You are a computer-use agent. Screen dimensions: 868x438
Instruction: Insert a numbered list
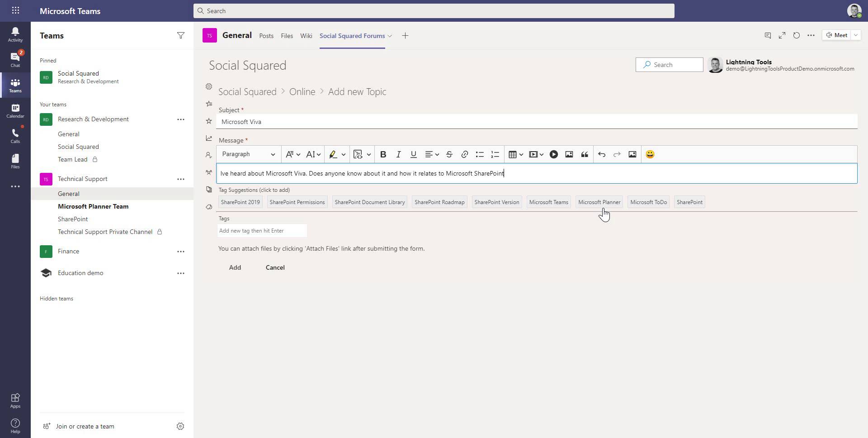click(495, 154)
